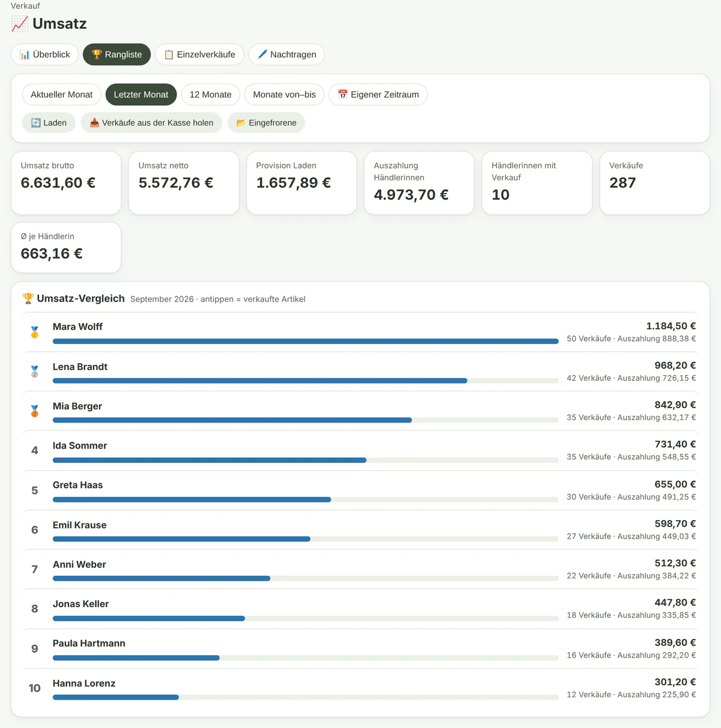Click the Umsatz brutto summary card
Viewport: 721px width, 728px height.
coord(66,183)
